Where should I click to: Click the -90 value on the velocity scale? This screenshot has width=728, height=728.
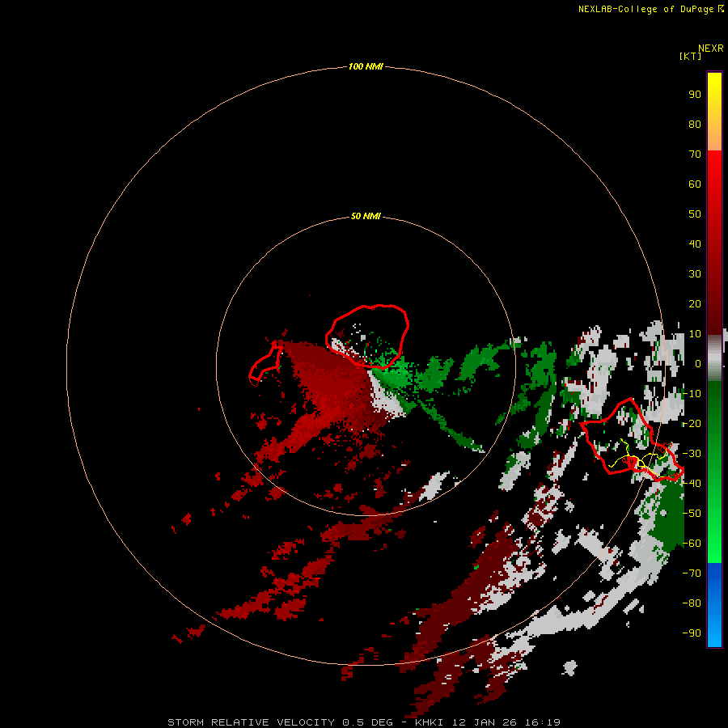pyautogui.click(x=692, y=633)
